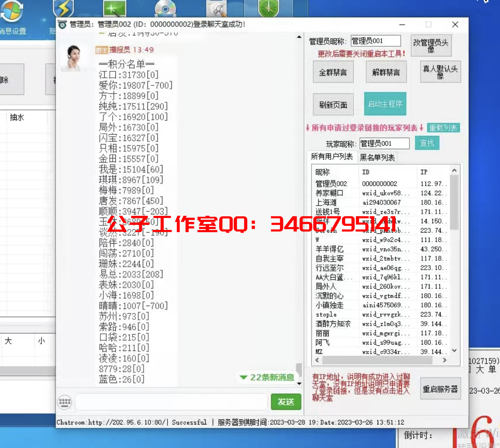Click the 昵称 column header
The width and height of the screenshot is (500, 448).
click(x=335, y=172)
